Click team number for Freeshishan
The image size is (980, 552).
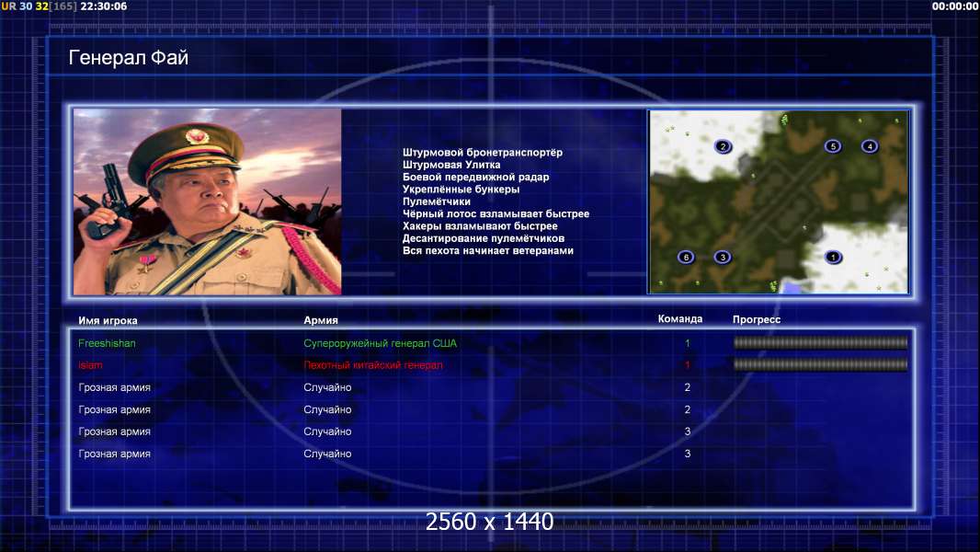(688, 343)
